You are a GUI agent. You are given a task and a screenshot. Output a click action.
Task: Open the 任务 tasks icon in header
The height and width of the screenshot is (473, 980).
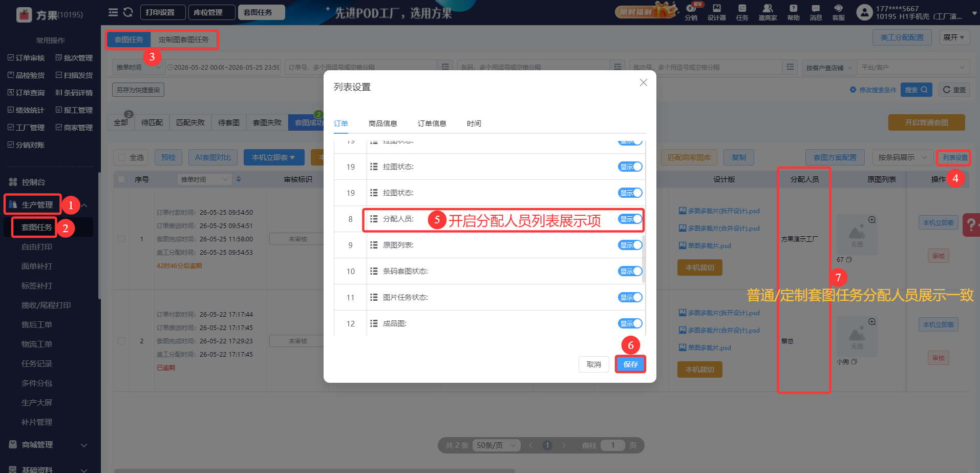(x=742, y=12)
